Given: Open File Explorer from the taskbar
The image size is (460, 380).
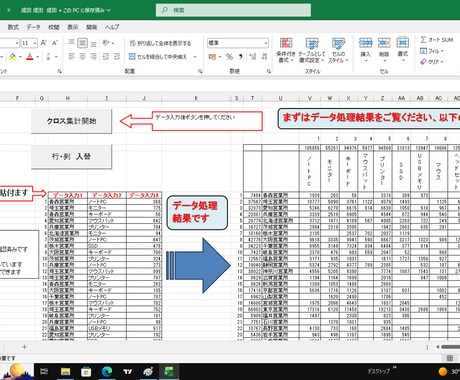Looking at the screenshot, I should click(65, 371).
